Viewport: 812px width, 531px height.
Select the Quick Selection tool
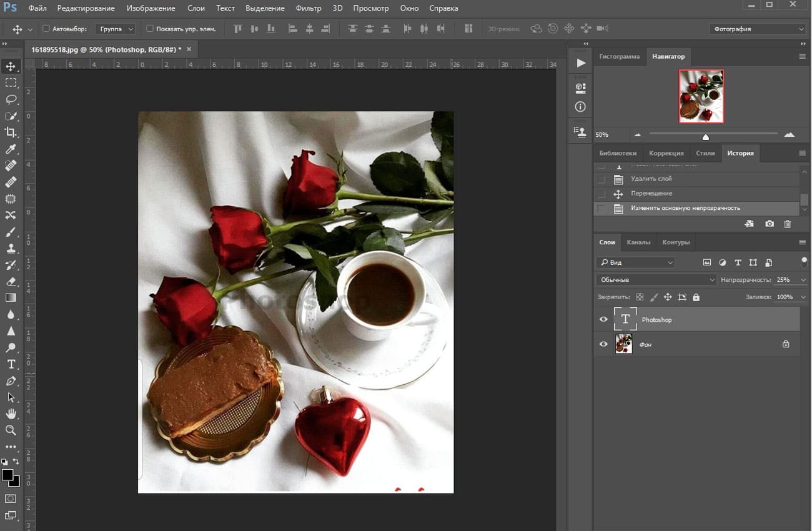pyautogui.click(x=11, y=116)
